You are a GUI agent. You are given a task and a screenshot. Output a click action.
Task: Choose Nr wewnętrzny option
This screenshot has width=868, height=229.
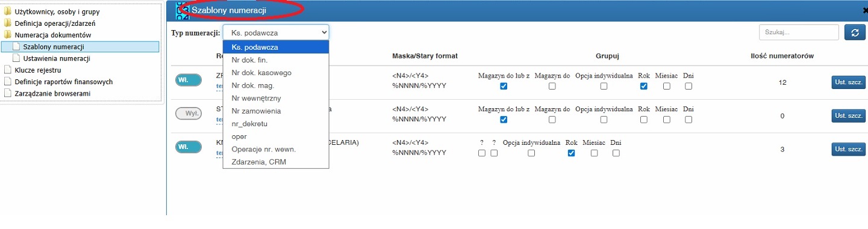tap(276, 98)
